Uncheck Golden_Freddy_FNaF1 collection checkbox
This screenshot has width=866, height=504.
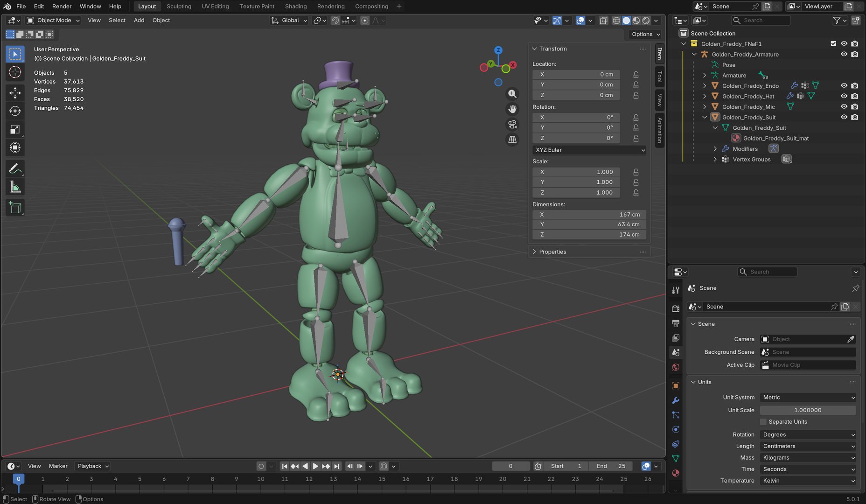click(833, 44)
